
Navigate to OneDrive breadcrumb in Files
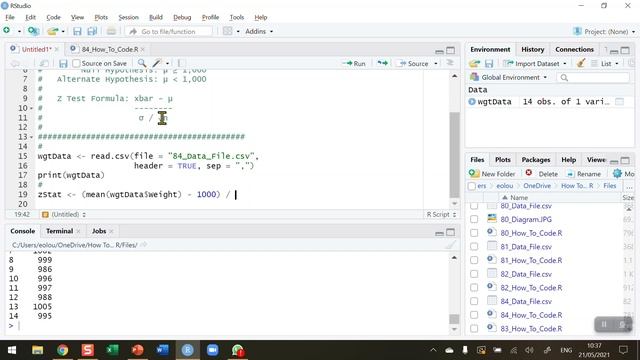point(537,186)
